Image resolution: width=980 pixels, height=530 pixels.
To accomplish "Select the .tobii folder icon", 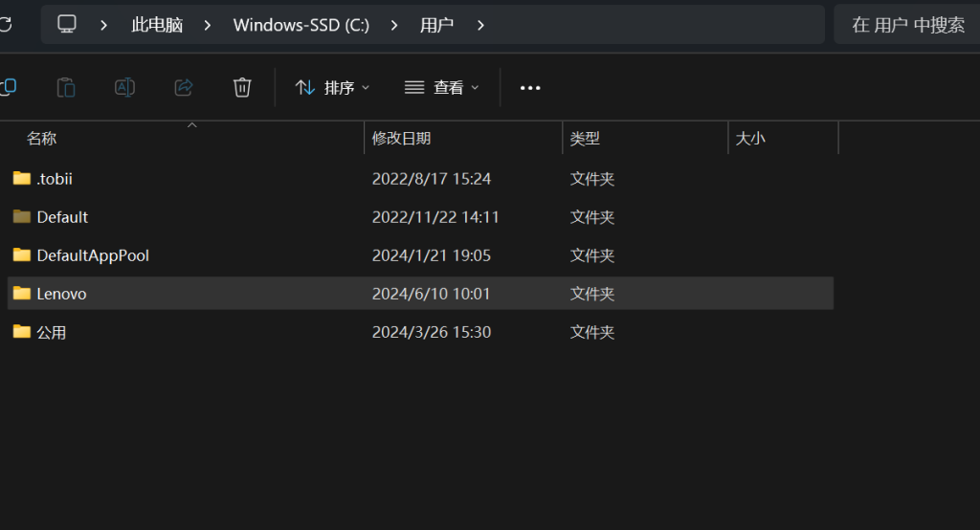I will point(22,178).
